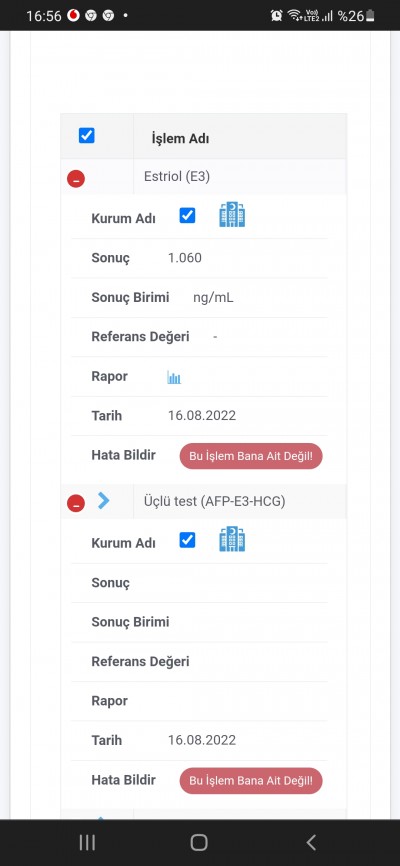This screenshot has width=400, height=866.
Task: Expand the blue chevron next to Üçlü test
Action: (x=103, y=500)
